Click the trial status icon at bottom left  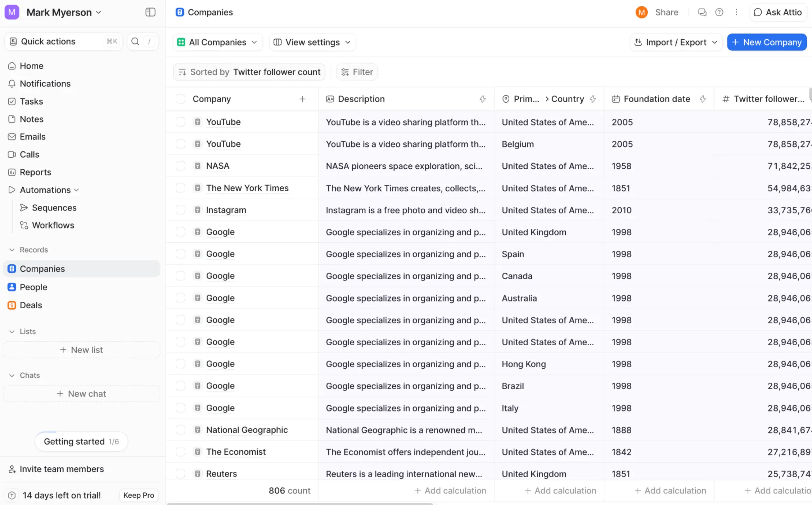point(12,495)
